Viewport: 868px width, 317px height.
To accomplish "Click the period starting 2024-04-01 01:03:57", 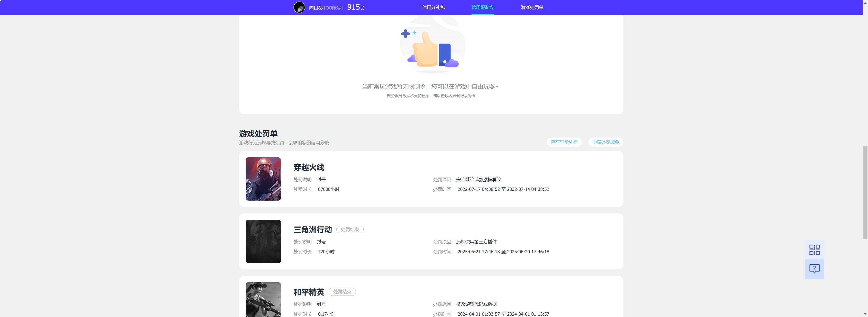I will coord(503,314).
